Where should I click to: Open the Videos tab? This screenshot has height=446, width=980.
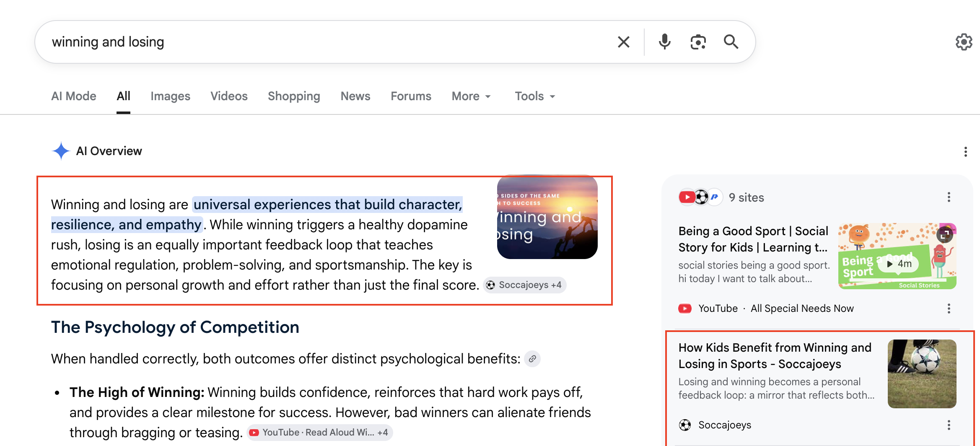coord(229,96)
